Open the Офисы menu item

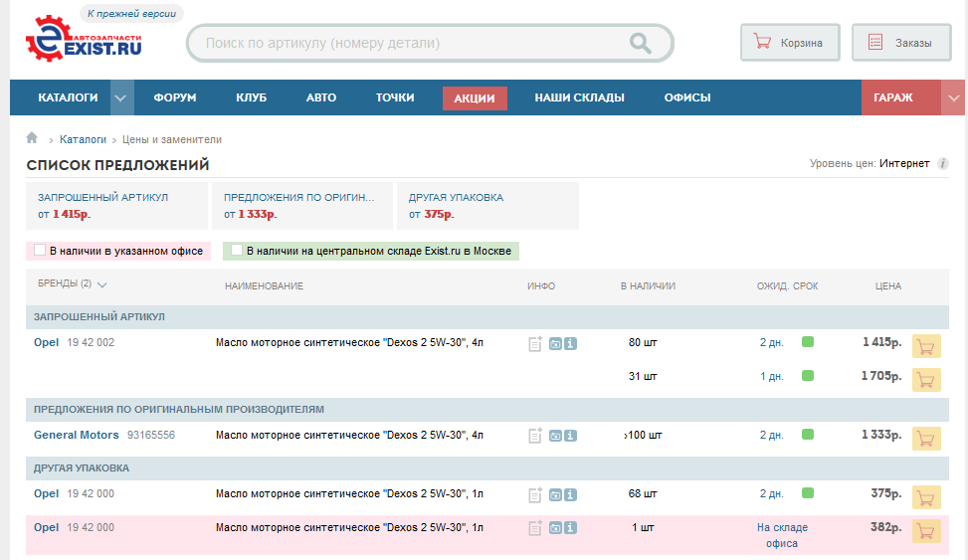(x=687, y=97)
